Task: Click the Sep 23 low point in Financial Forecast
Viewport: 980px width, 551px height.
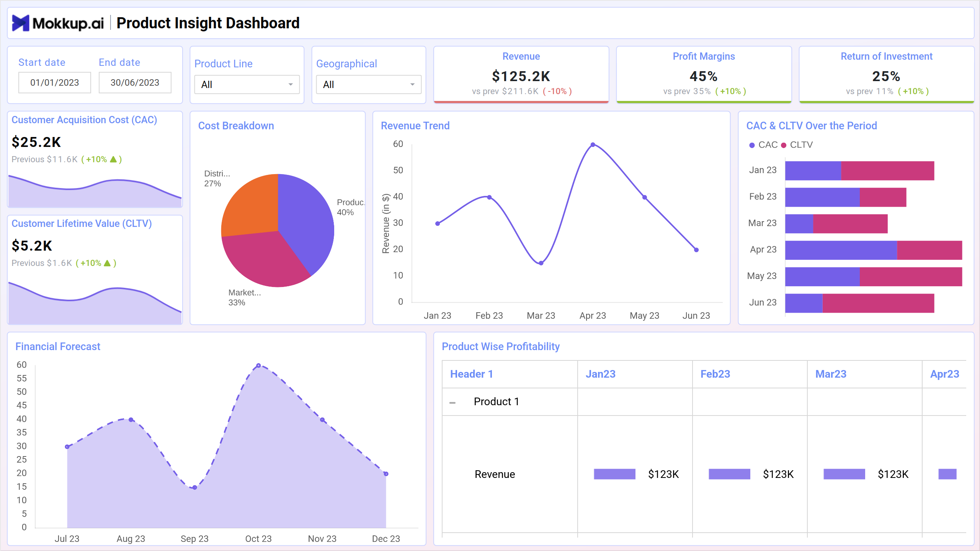Action: [x=194, y=487]
